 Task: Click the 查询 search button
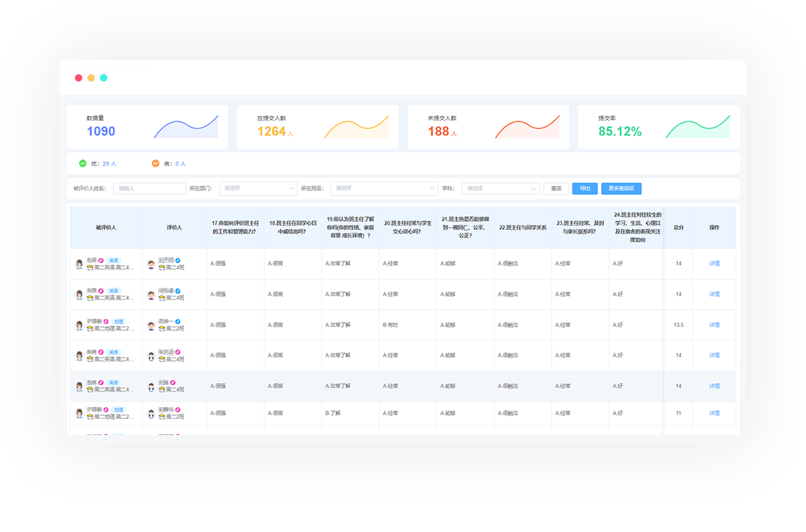556,189
